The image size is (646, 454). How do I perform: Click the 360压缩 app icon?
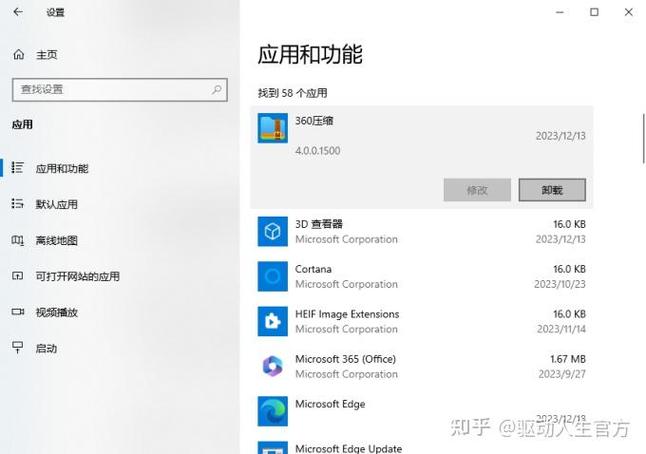(273, 128)
